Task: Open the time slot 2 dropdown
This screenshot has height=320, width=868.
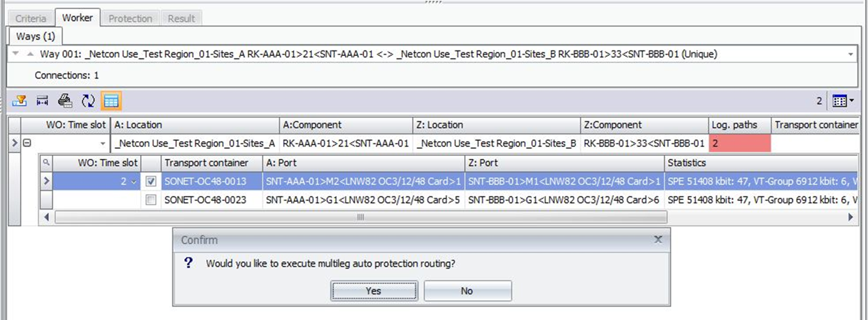Action: click(134, 182)
